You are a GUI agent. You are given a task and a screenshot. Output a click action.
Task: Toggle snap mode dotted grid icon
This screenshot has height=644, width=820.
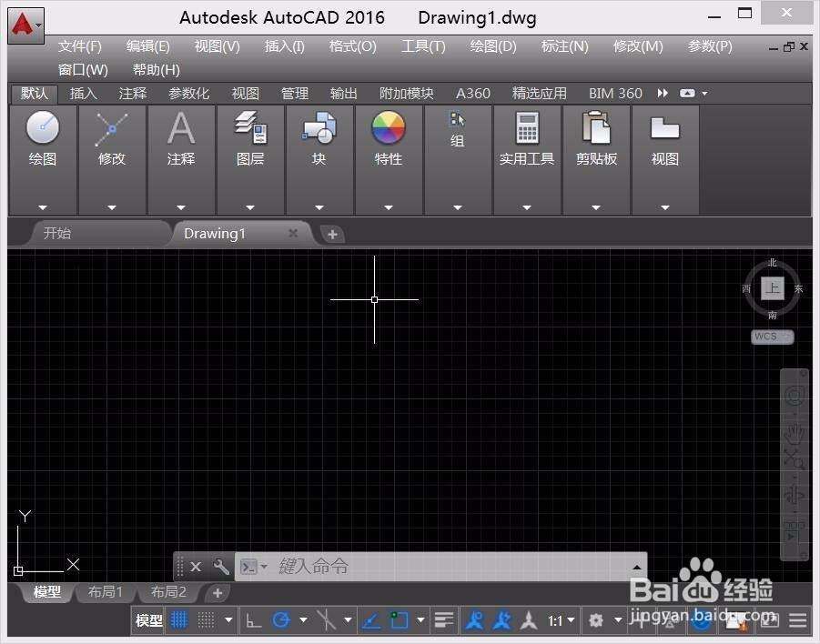tap(206, 620)
